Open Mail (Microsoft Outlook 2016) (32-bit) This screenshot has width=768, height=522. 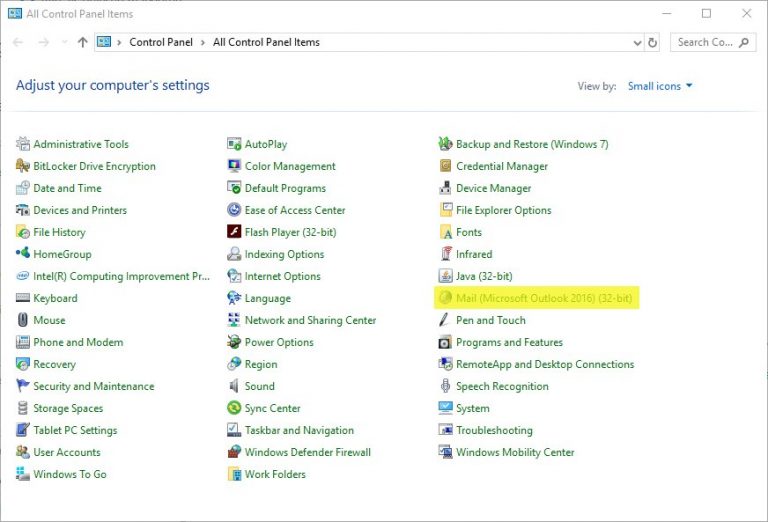click(x=536, y=298)
